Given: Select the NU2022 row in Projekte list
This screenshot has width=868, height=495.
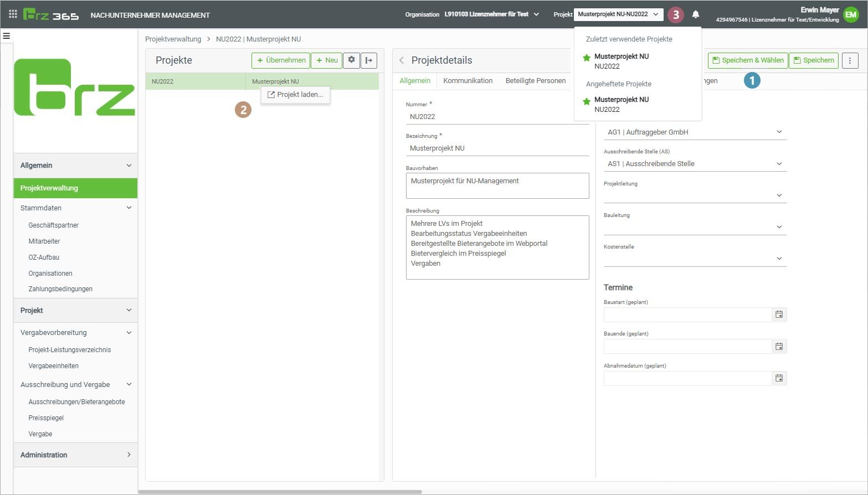Looking at the screenshot, I should click(x=262, y=81).
